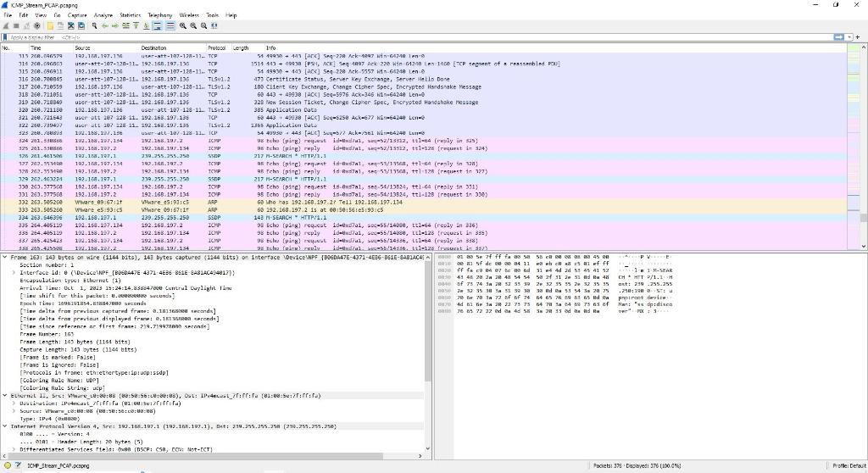Select packet 324 ICMP Echo request row

coord(424,141)
